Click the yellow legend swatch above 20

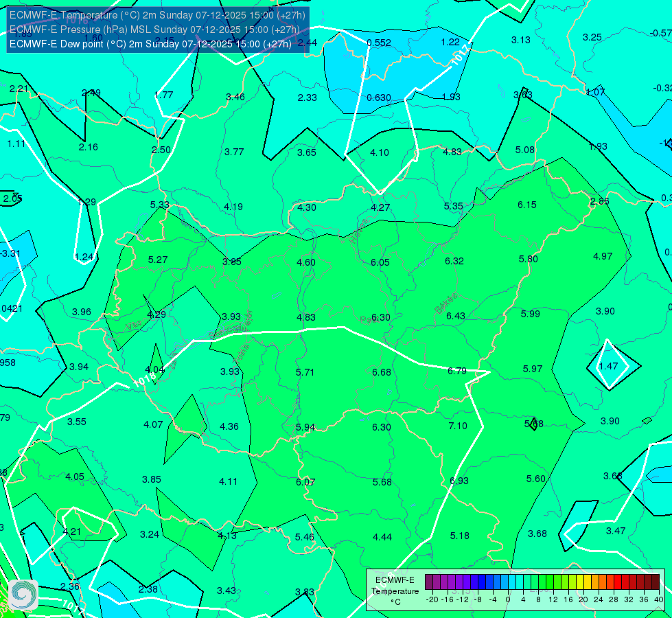(x=580, y=582)
